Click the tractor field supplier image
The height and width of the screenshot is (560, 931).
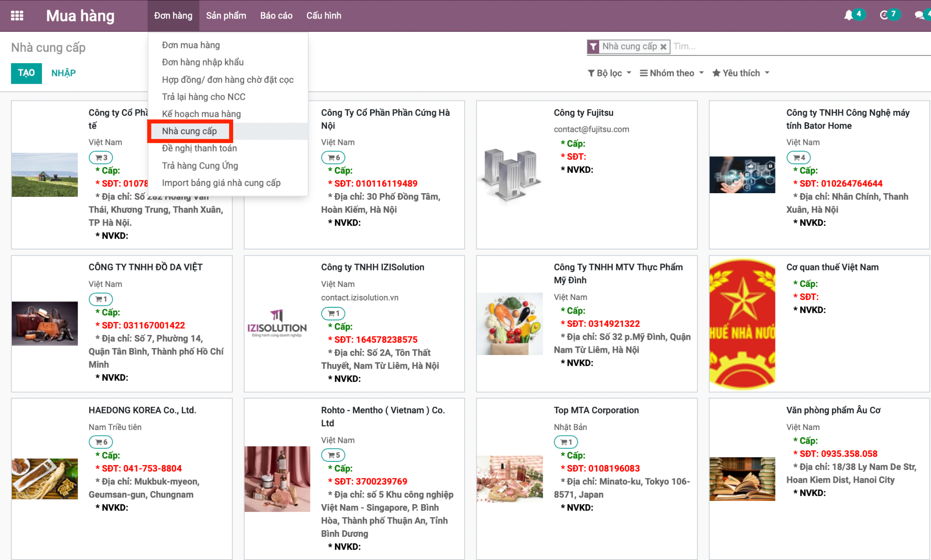tap(45, 175)
